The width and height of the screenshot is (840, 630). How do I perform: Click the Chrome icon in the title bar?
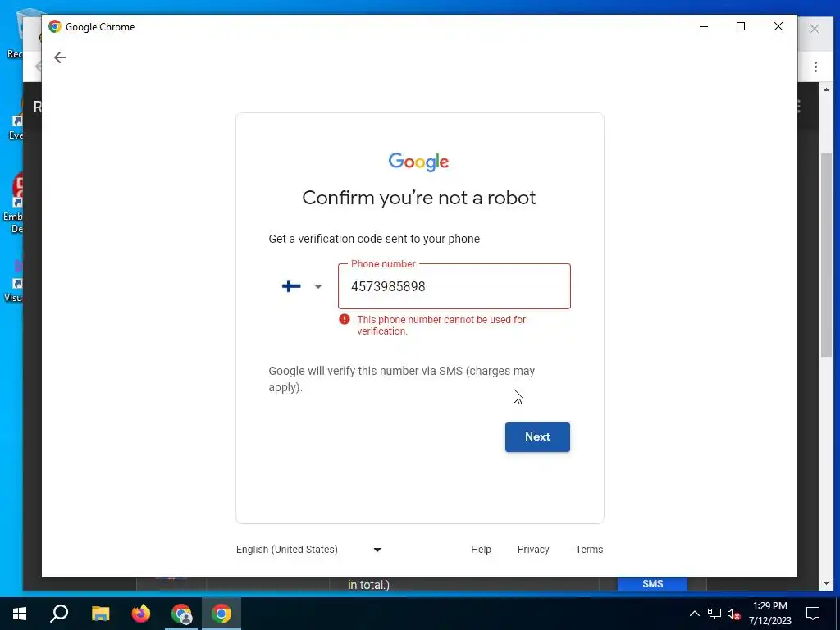pos(55,27)
